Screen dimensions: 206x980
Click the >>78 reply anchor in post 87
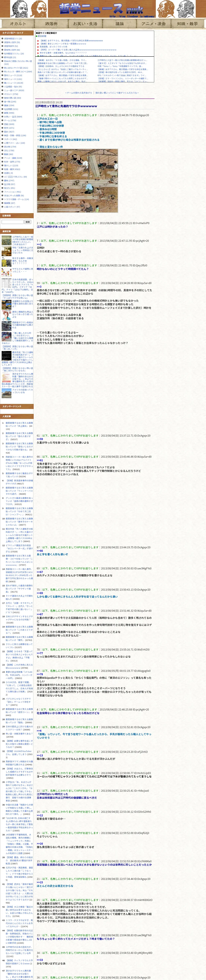tap(40, 674)
